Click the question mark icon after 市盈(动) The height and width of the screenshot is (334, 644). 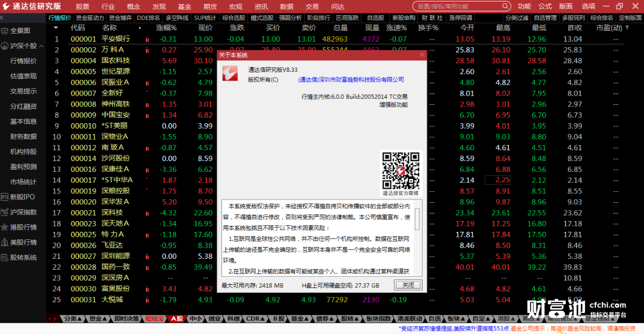pyautogui.click(x=627, y=28)
